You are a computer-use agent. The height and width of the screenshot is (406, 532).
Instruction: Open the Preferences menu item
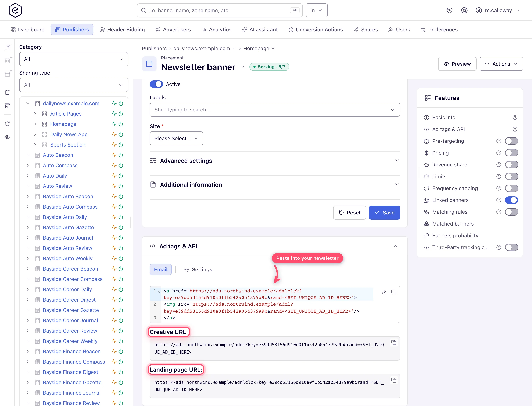439,30
